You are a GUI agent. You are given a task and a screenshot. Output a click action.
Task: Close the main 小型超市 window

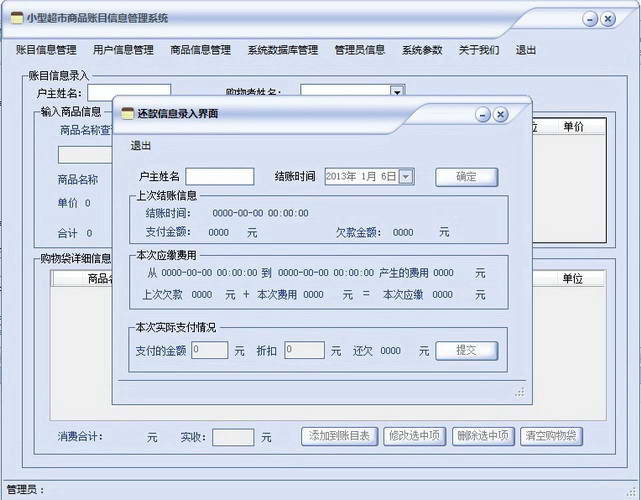pos(608,19)
